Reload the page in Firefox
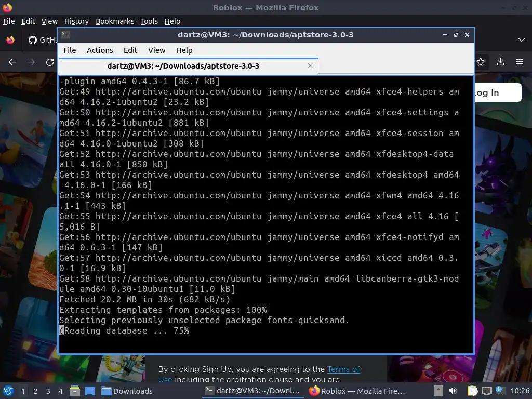This screenshot has height=399, width=532. 50,62
